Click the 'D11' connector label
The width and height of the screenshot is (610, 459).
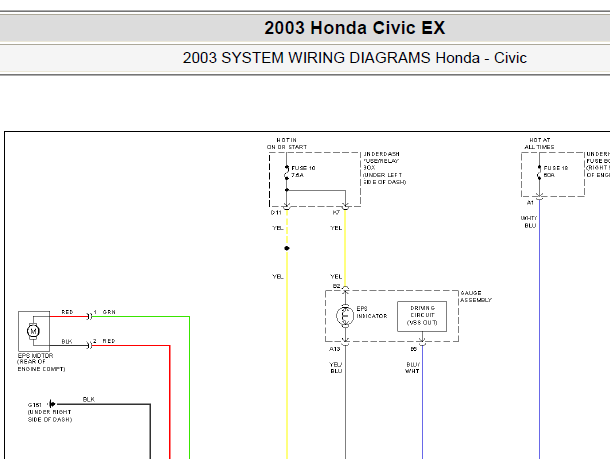tap(276, 213)
